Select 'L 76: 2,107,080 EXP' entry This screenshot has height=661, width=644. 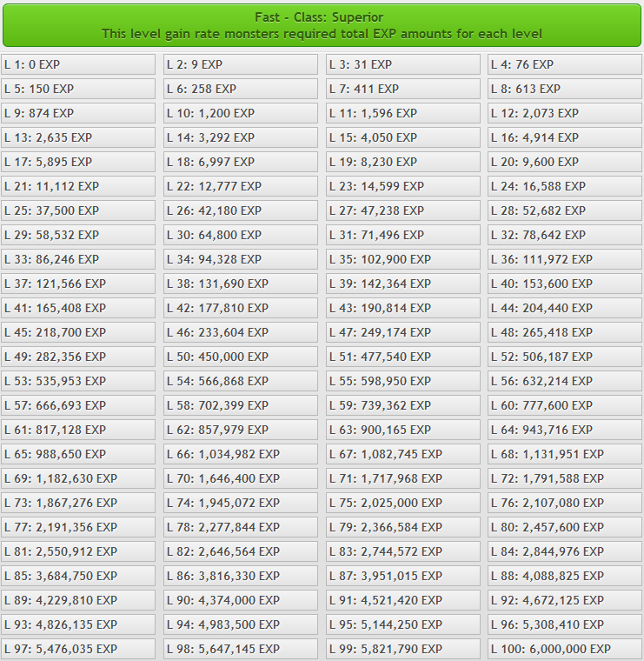point(565,503)
